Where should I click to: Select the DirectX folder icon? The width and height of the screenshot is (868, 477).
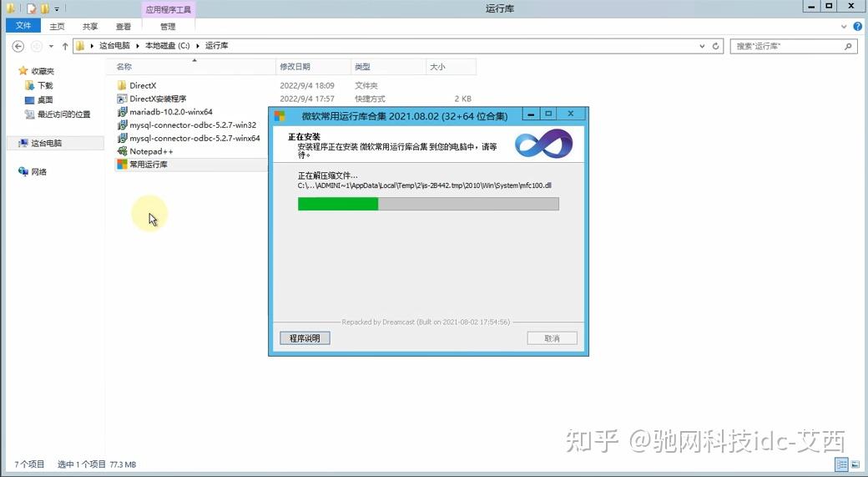123,85
